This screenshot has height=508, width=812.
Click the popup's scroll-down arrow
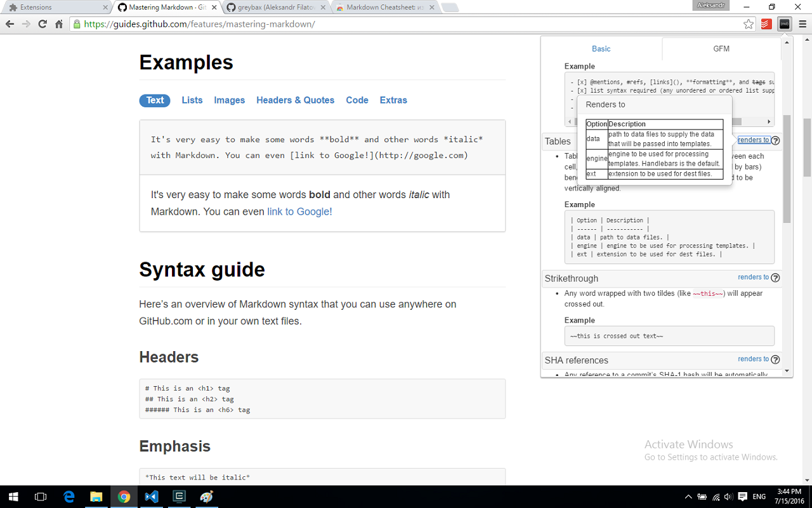tap(787, 371)
